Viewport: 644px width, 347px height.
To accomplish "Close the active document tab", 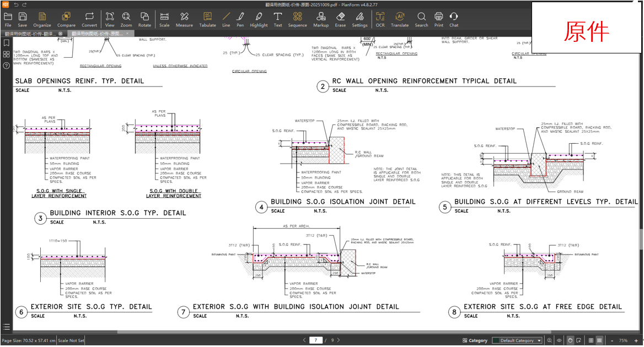I will [127, 34].
